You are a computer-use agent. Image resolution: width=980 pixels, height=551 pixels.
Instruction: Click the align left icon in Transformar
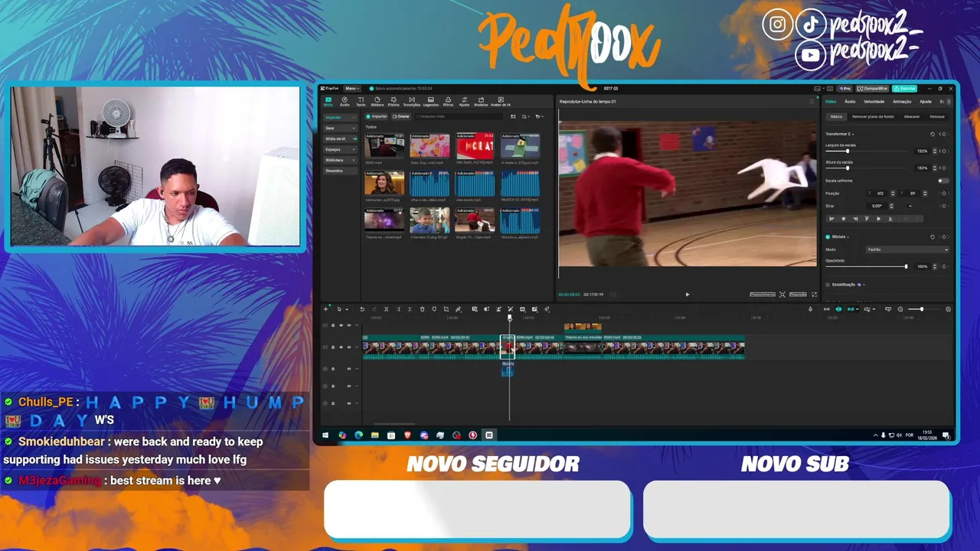[831, 219]
